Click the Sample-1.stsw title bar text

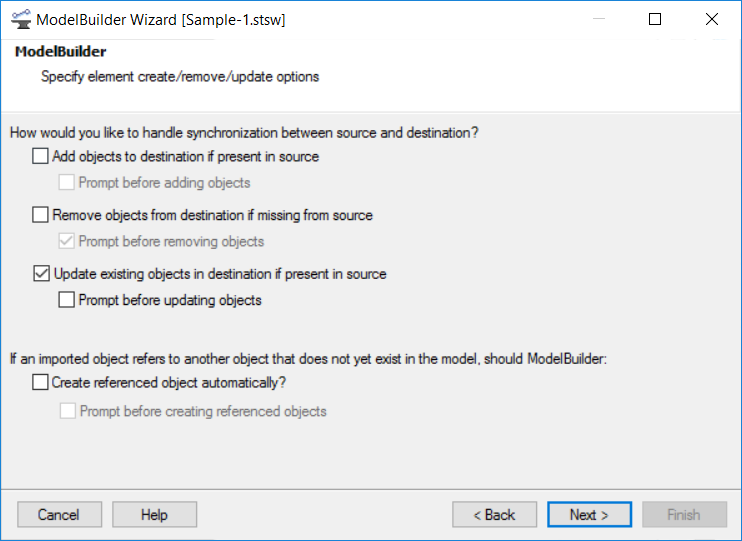coord(234,20)
